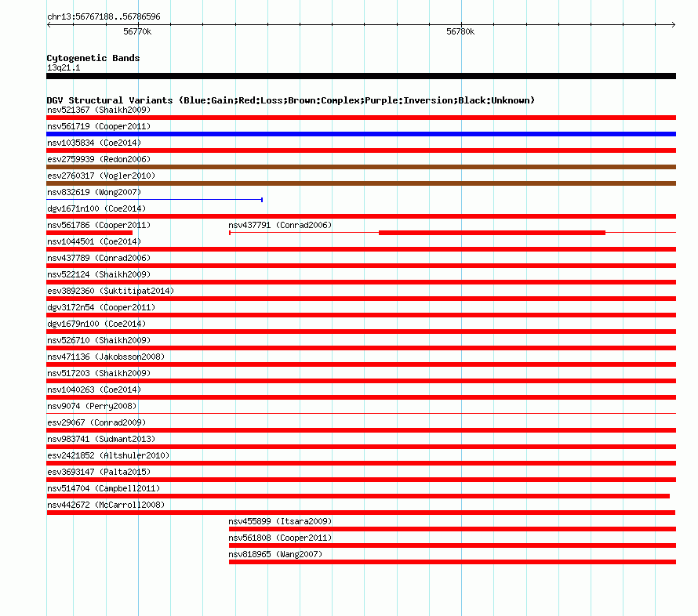This screenshot has width=698, height=616.
Task: Click the red bar of nsv818965
Action: [x=453, y=562]
